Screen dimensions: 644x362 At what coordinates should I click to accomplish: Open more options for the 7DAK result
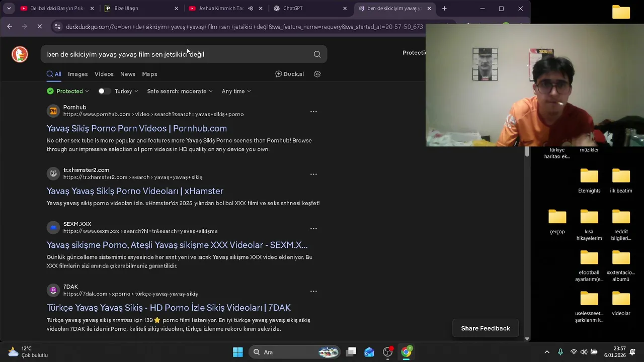coord(313,291)
